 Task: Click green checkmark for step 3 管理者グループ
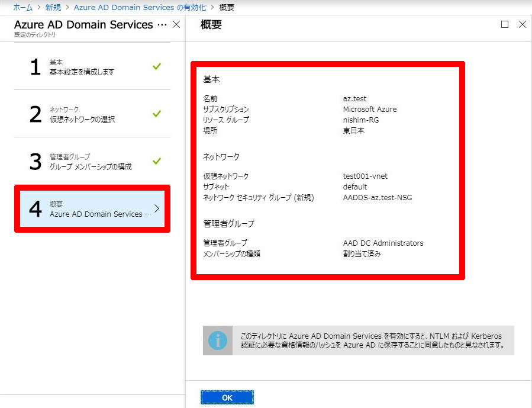[157, 160]
